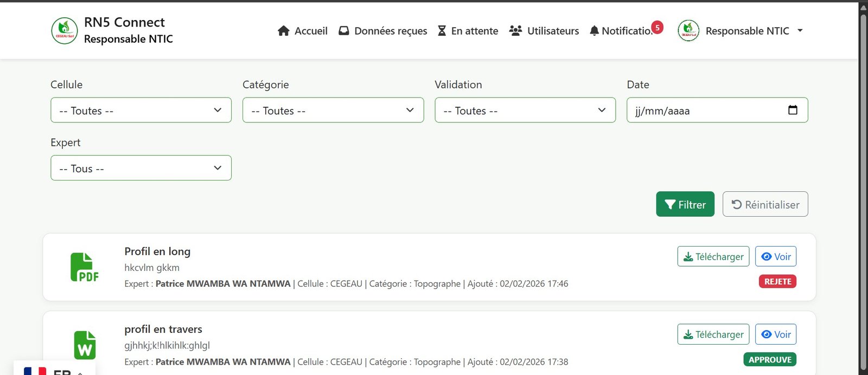The height and width of the screenshot is (375, 868).
Task: View the Profil en long document
Action: pyautogui.click(x=775, y=257)
